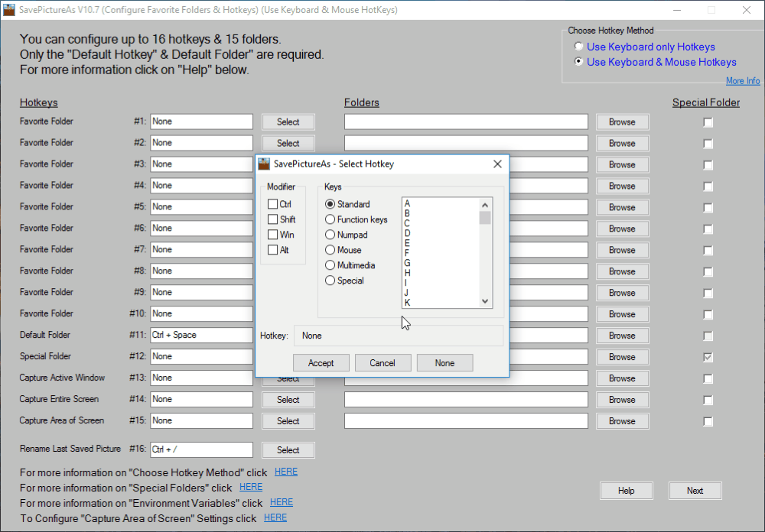This screenshot has height=532, width=765.
Task: Click the SavePictureAs app icon in main title bar
Action: coord(8,10)
